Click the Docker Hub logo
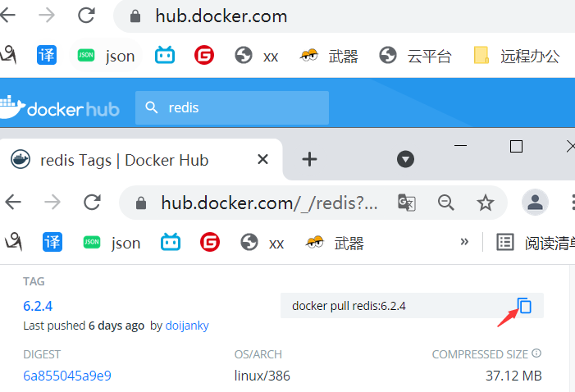This screenshot has height=392, width=575. (60, 107)
